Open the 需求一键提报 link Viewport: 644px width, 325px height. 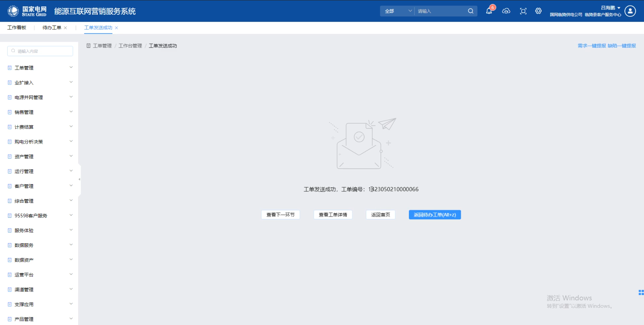591,46
